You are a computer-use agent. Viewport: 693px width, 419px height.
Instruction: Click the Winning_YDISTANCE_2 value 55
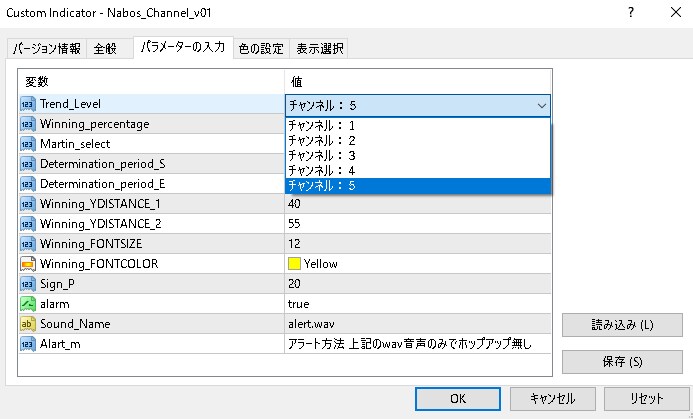click(418, 224)
